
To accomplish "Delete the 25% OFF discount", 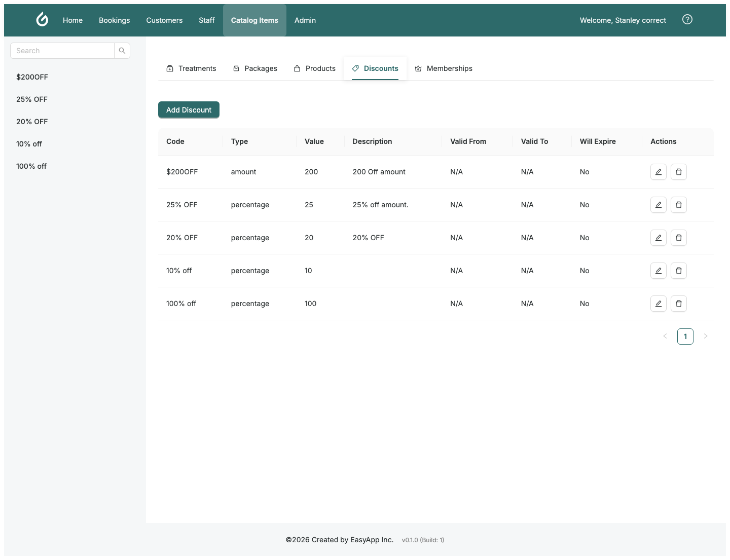I will [679, 205].
